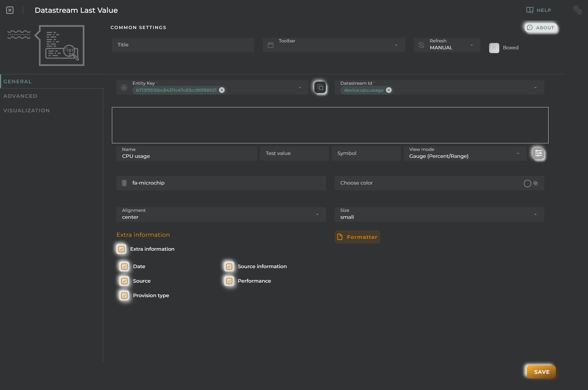The height and width of the screenshot is (390, 588).
Task: Click the color reset icon beside swatch
Action: pyautogui.click(x=536, y=183)
